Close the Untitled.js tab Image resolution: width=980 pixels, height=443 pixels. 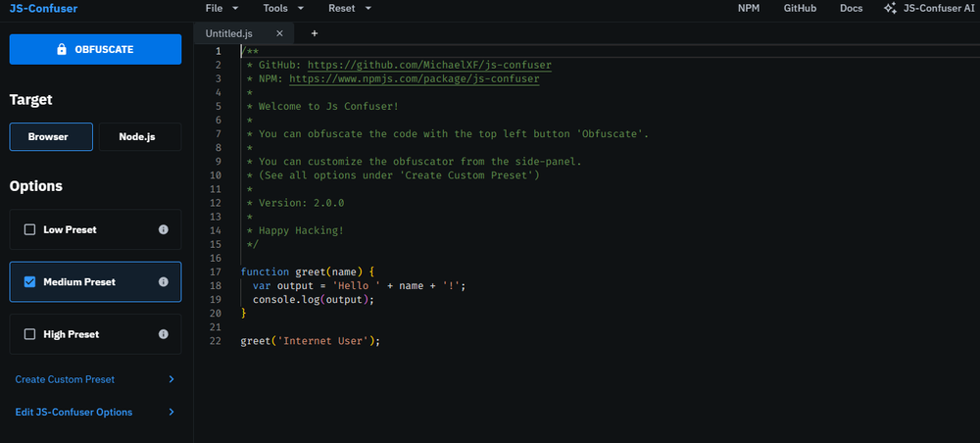[279, 33]
